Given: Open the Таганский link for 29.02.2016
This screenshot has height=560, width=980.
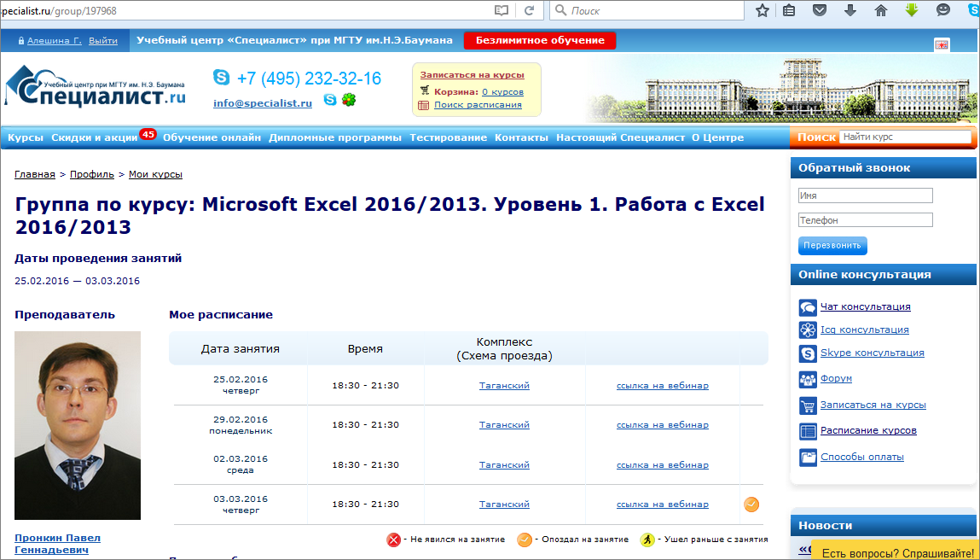Looking at the screenshot, I should pyautogui.click(x=504, y=425).
